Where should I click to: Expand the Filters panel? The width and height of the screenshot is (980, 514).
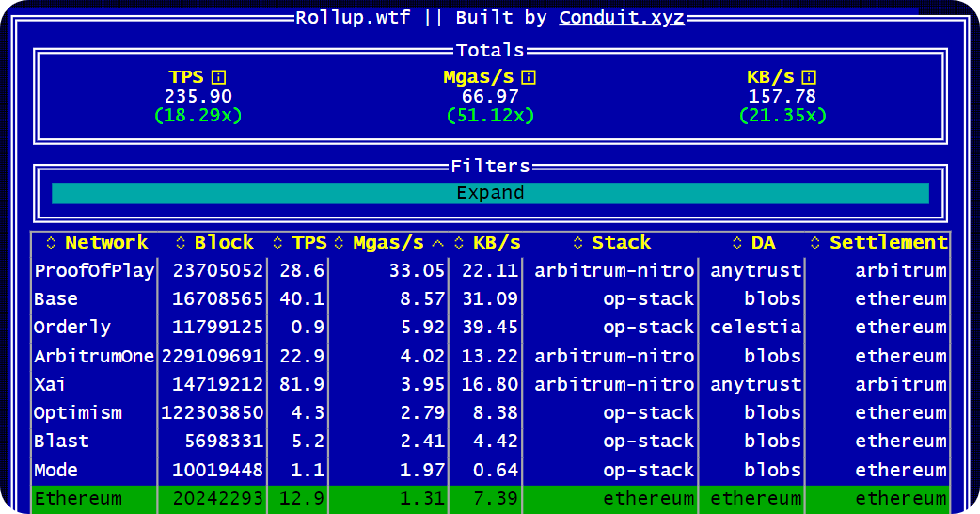490,193
